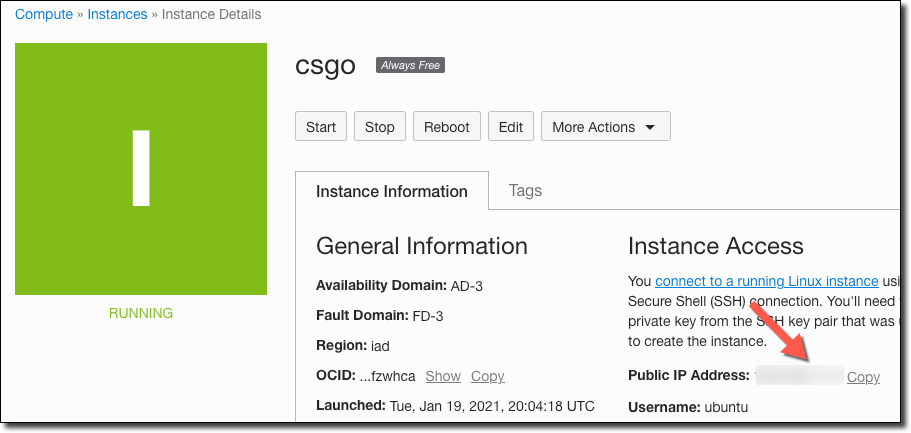The width and height of the screenshot is (911, 433).
Task: Select the Instance Information tab
Action: [391, 191]
